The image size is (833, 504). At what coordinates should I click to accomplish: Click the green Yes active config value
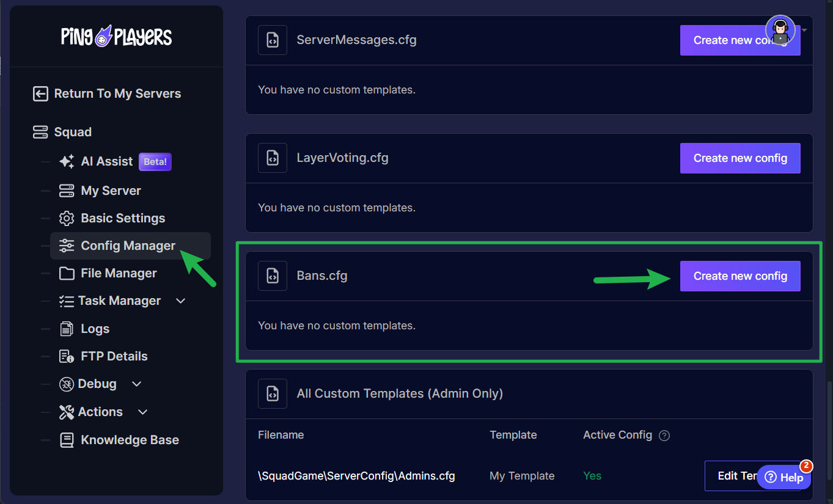coord(592,476)
